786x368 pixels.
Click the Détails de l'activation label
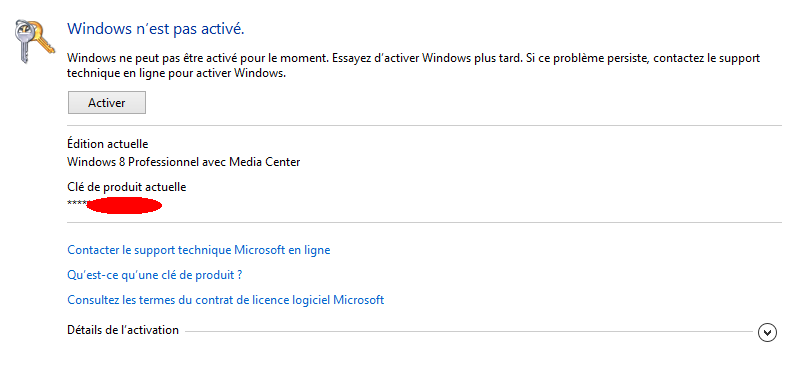[123, 330]
